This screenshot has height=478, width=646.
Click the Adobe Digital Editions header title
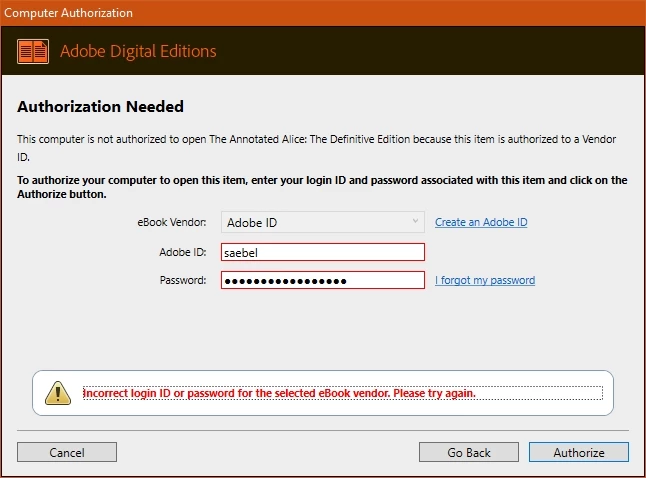138,52
